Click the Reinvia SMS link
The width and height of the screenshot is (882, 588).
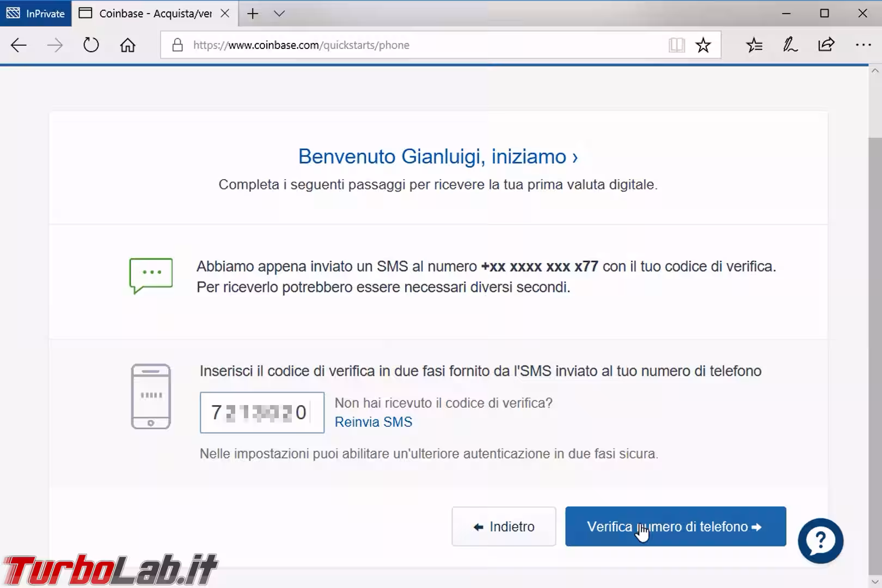[373, 422]
